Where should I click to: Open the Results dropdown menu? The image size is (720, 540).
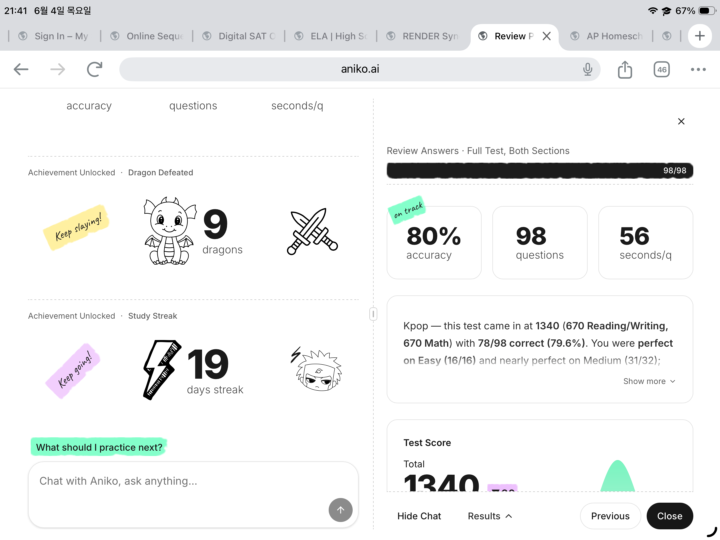click(489, 516)
